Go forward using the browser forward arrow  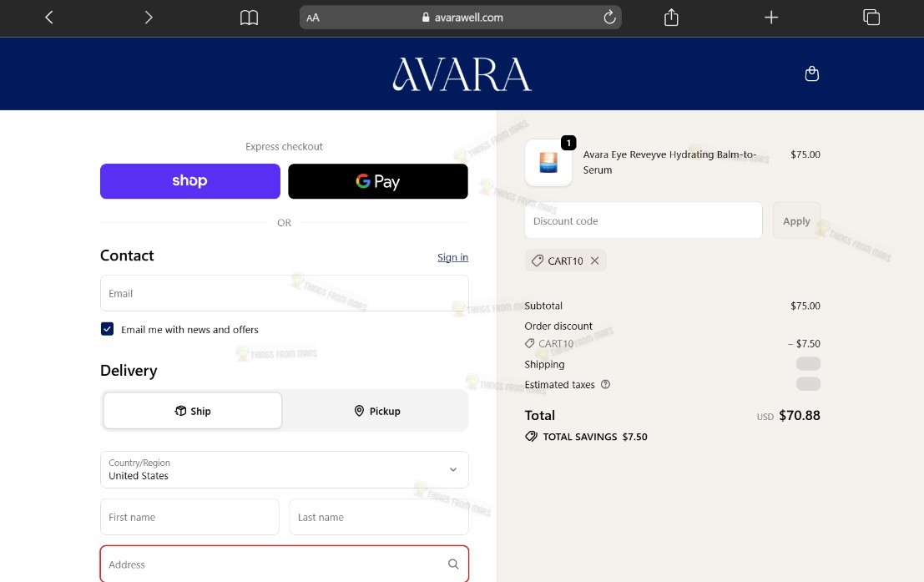click(x=149, y=18)
